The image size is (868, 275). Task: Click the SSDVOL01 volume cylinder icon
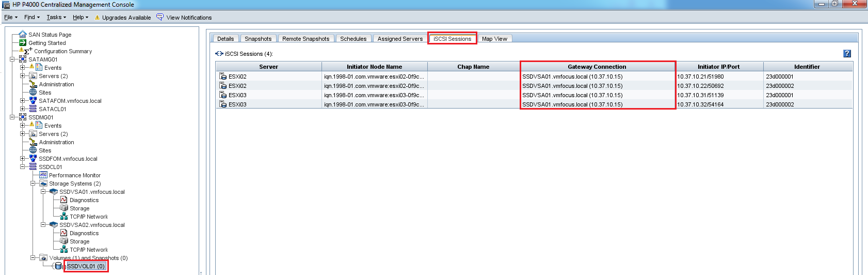coord(58,266)
